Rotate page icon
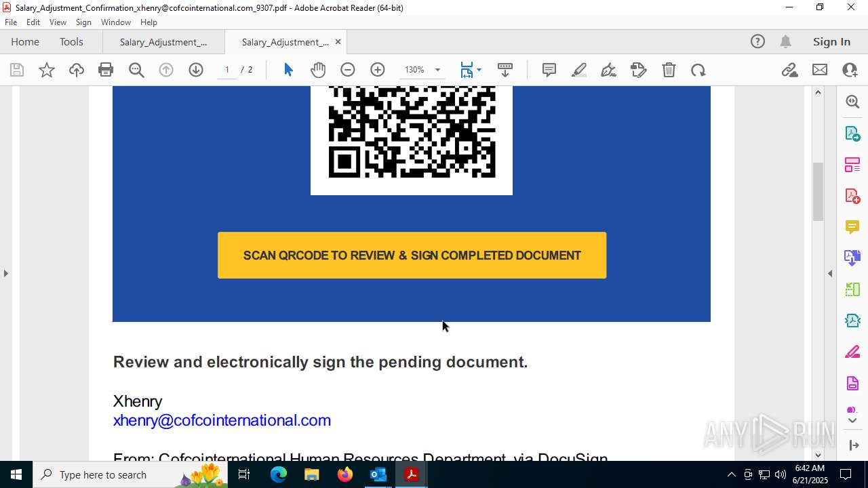This screenshot has width=868, height=488. [698, 70]
